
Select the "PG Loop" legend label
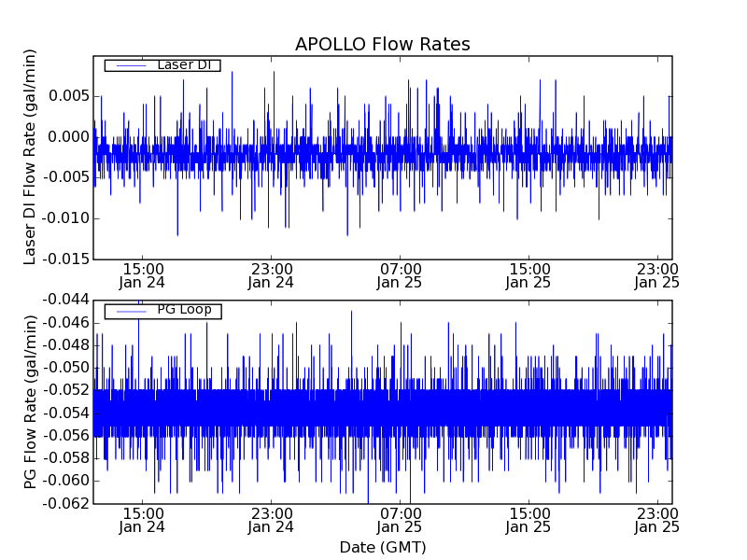click(x=184, y=310)
